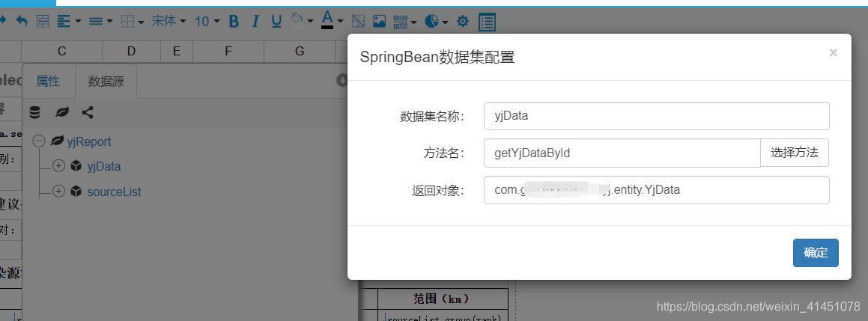868x321 pixels.
Task: Toggle bold formatting
Action: (234, 21)
